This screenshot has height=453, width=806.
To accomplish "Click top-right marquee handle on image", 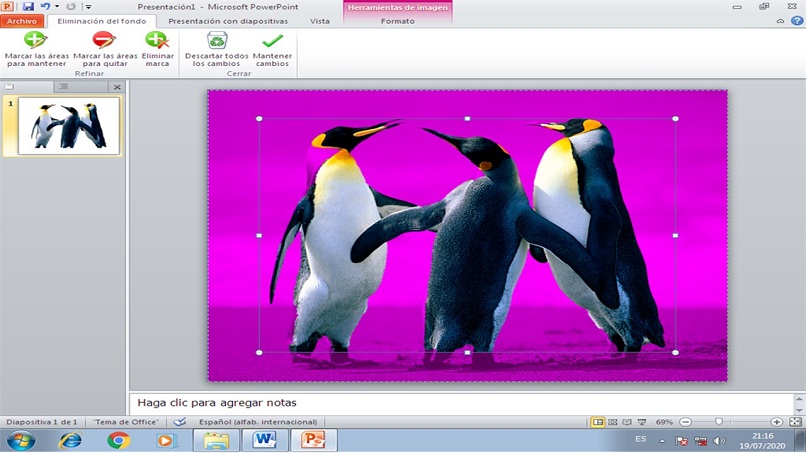I will (675, 119).
